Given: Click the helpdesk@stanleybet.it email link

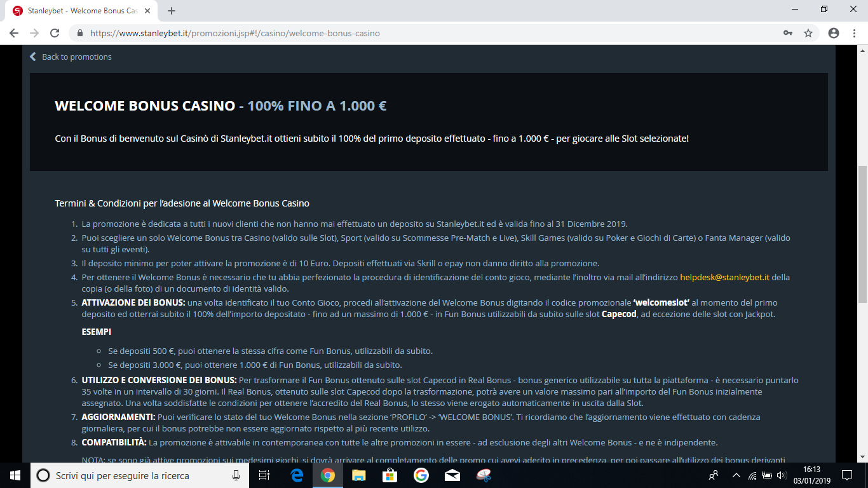Looking at the screenshot, I should pyautogui.click(x=725, y=277).
